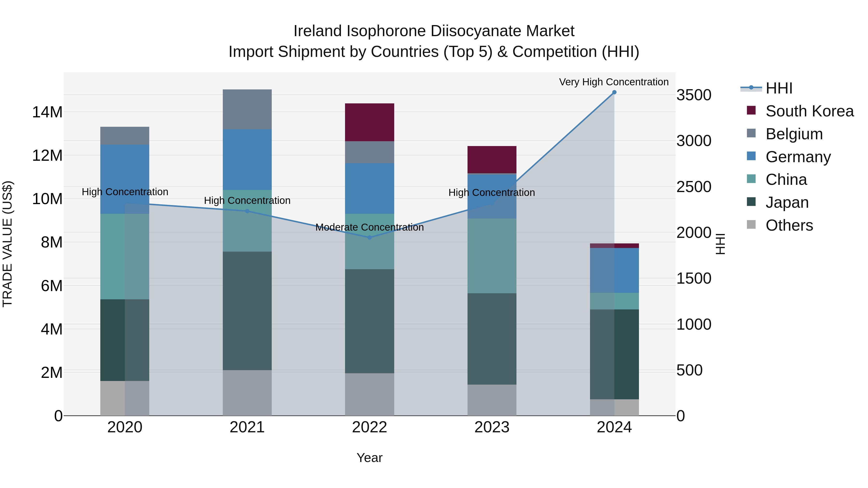
Task: Click the Others gray legend swatch
Action: [751, 225]
